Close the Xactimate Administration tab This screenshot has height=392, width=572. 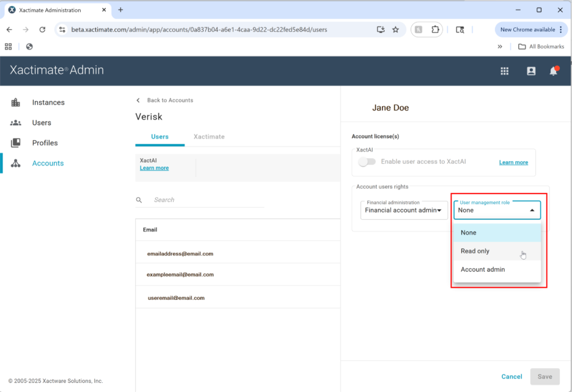coord(104,10)
